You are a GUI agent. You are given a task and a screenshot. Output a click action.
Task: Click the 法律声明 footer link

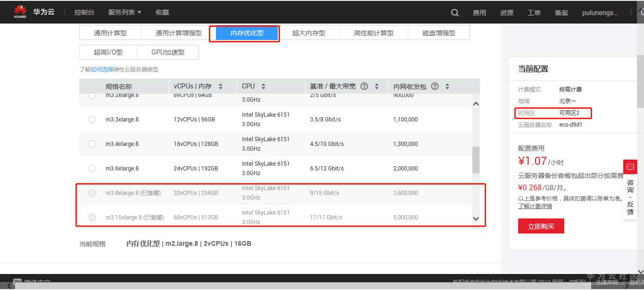(607, 282)
